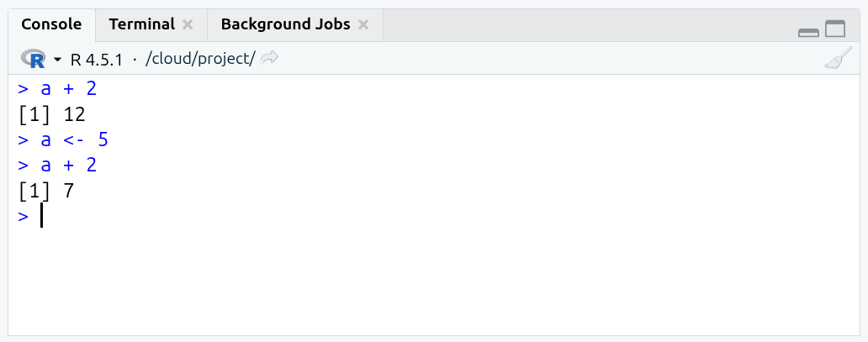Screen dimensions: 868x342
Task: Open the Background Jobs tab
Action: click(285, 24)
